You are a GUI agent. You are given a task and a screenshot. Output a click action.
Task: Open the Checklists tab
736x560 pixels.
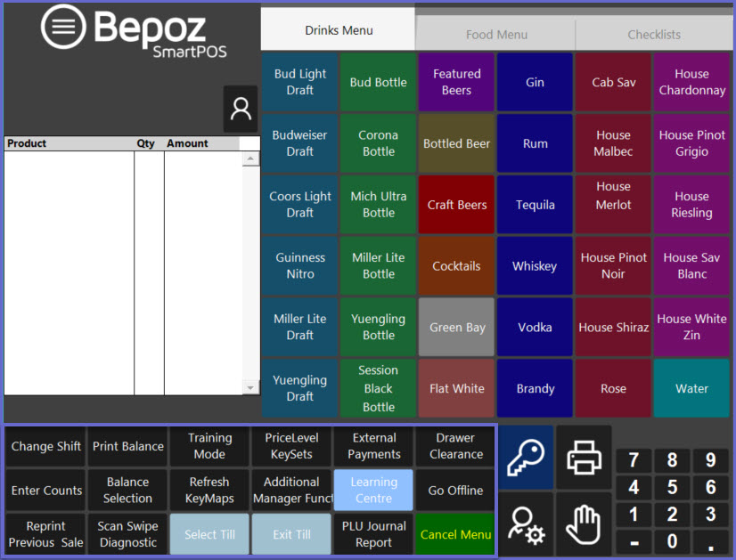(x=654, y=35)
